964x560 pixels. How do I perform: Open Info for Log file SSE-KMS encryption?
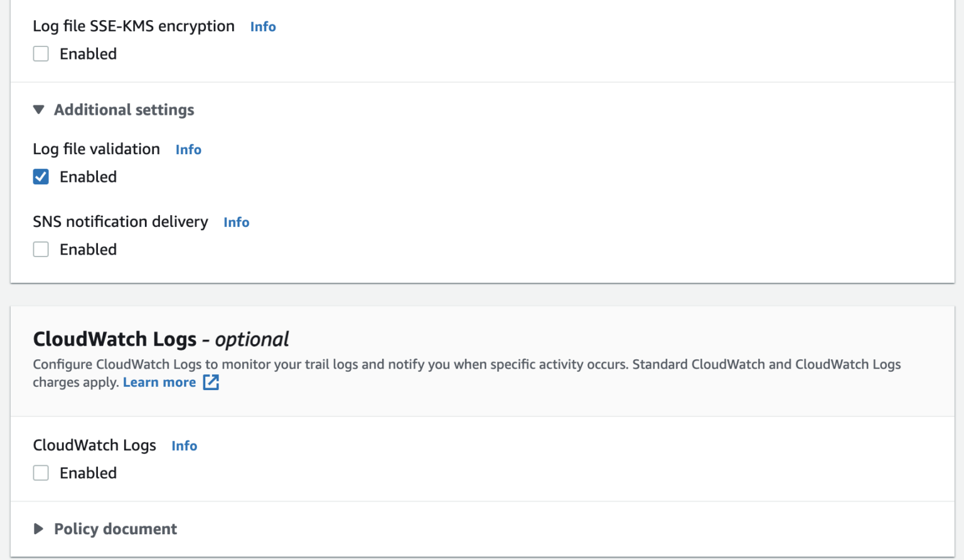pos(262,26)
